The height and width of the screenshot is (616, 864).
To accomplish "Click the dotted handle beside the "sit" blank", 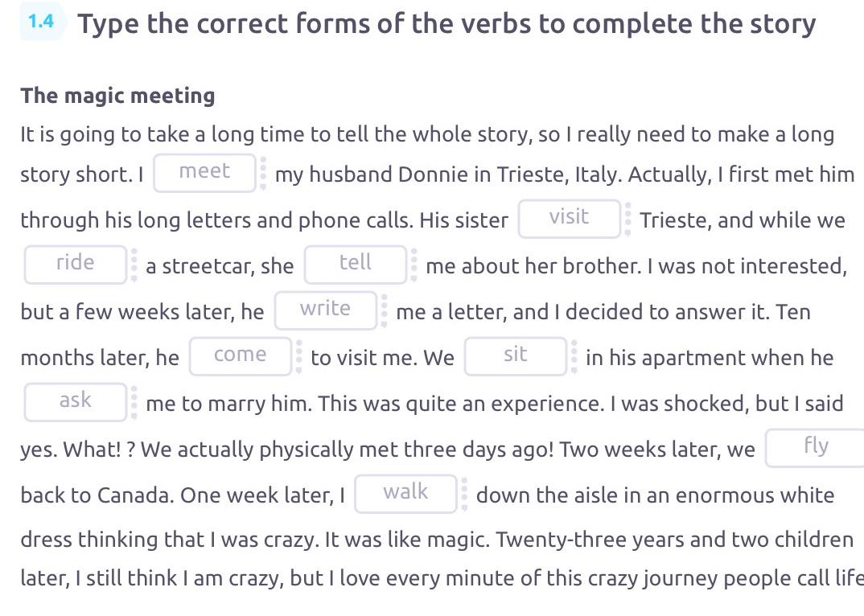I will point(573,355).
